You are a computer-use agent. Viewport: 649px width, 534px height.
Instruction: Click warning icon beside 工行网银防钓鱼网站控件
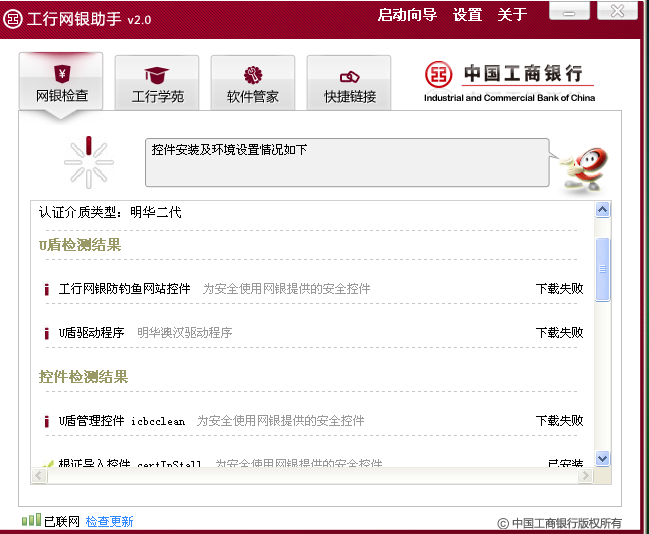47,289
